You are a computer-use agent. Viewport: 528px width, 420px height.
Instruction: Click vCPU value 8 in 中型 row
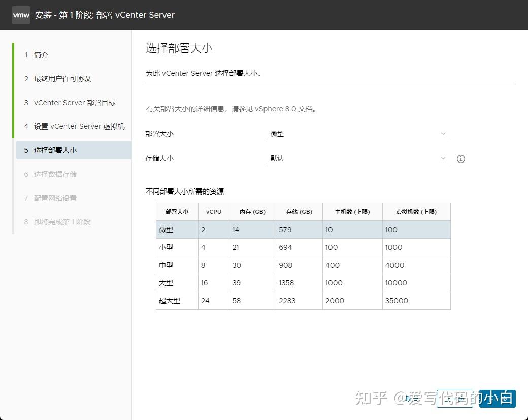click(203, 266)
